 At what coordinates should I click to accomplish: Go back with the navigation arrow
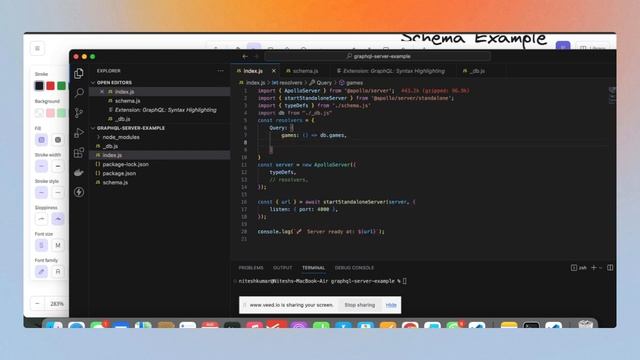[245, 56]
